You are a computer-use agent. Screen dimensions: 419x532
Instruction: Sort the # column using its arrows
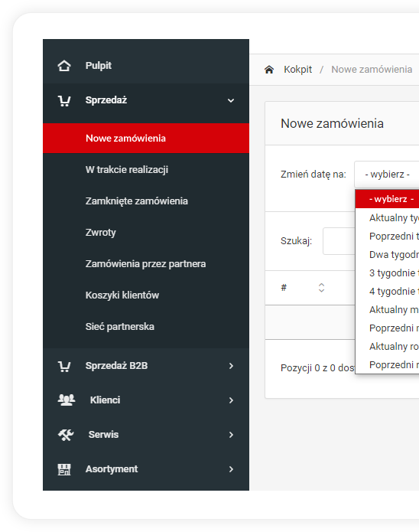321,288
